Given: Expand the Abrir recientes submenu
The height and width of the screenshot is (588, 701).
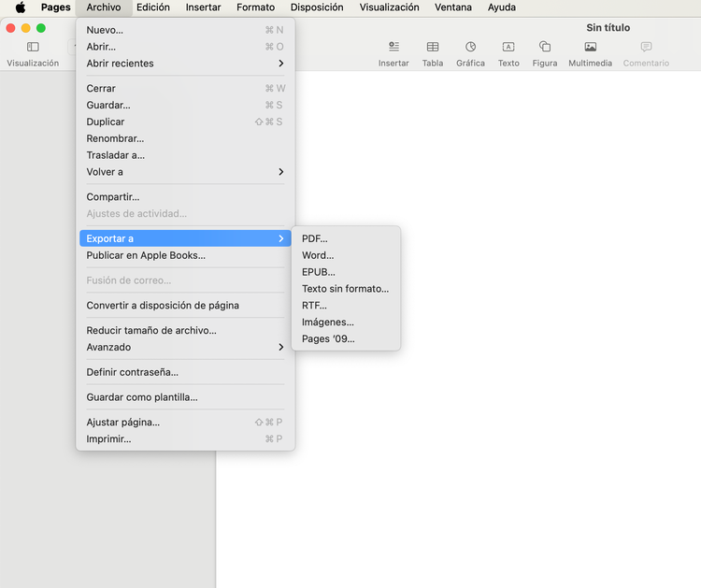Looking at the screenshot, I should pos(185,64).
